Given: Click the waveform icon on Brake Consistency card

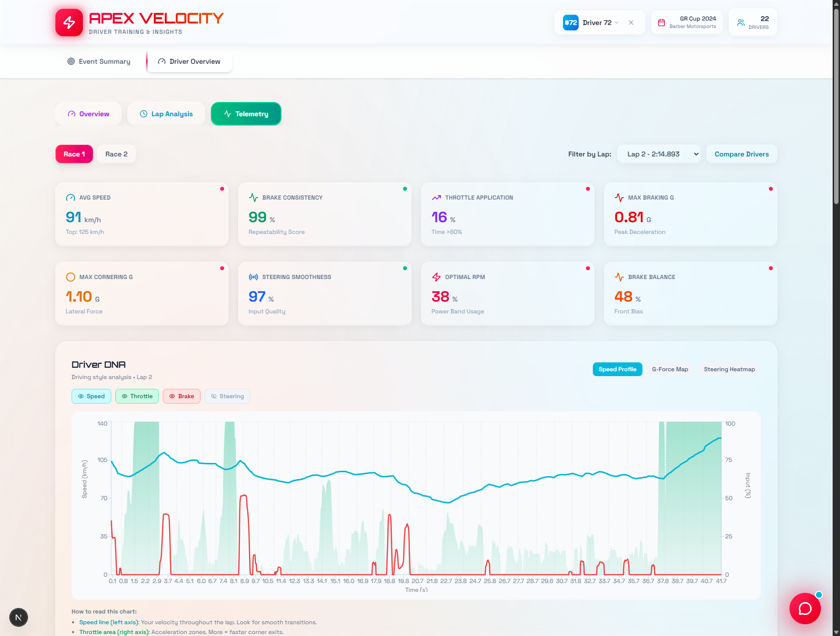Looking at the screenshot, I should 253,197.
